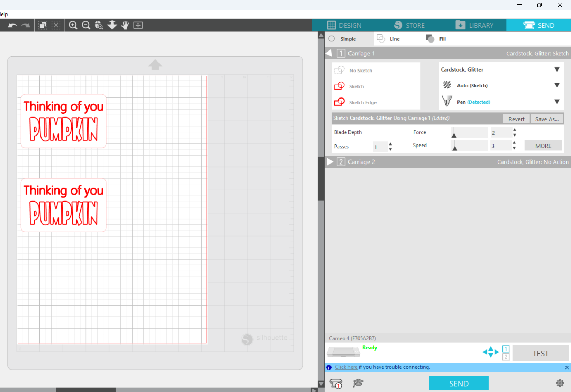Click the Sketch action icon
The height and width of the screenshot is (392, 571).
[339, 86]
